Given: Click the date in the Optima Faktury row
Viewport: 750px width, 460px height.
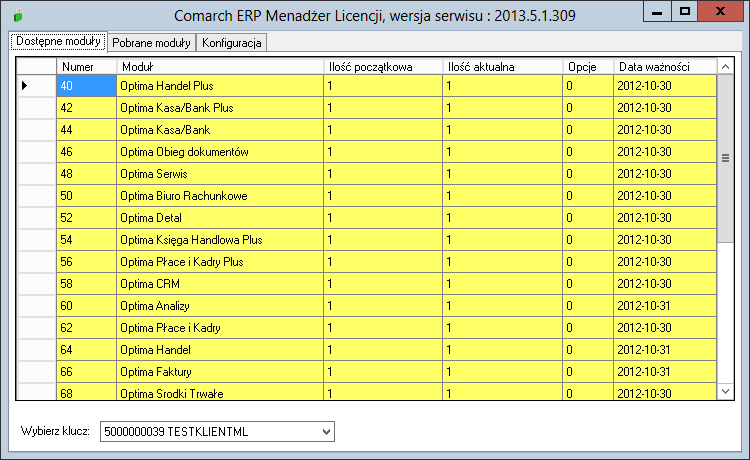Looking at the screenshot, I should [x=665, y=372].
